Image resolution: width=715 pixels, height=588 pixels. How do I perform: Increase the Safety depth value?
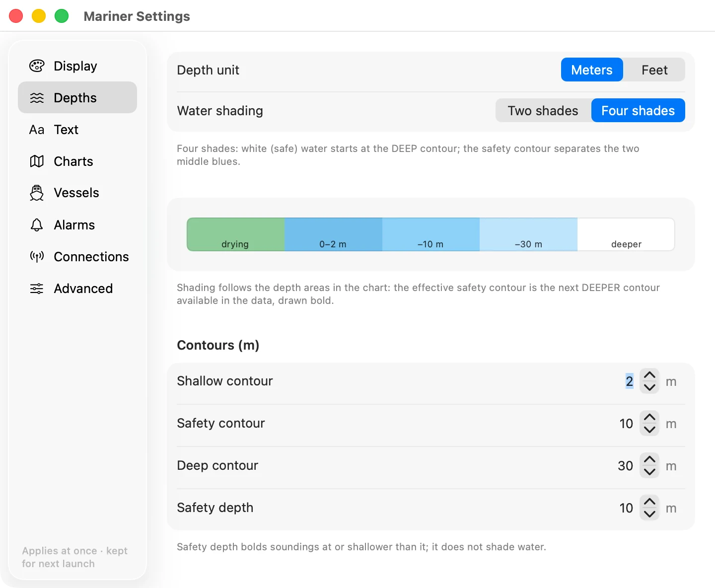(x=649, y=502)
